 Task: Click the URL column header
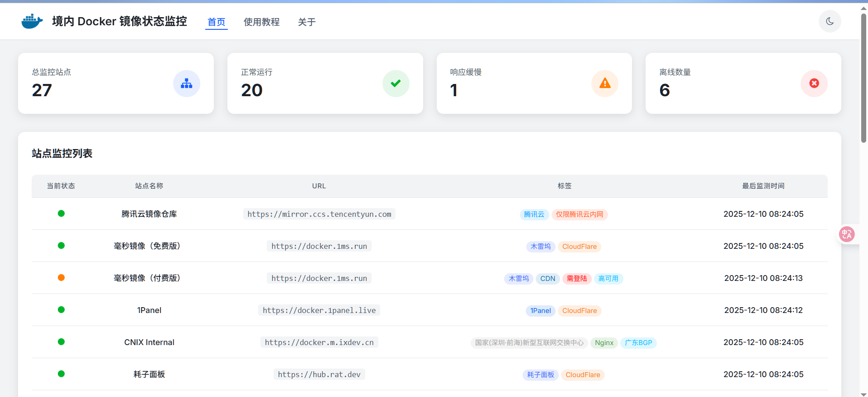pyautogui.click(x=319, y=186)
